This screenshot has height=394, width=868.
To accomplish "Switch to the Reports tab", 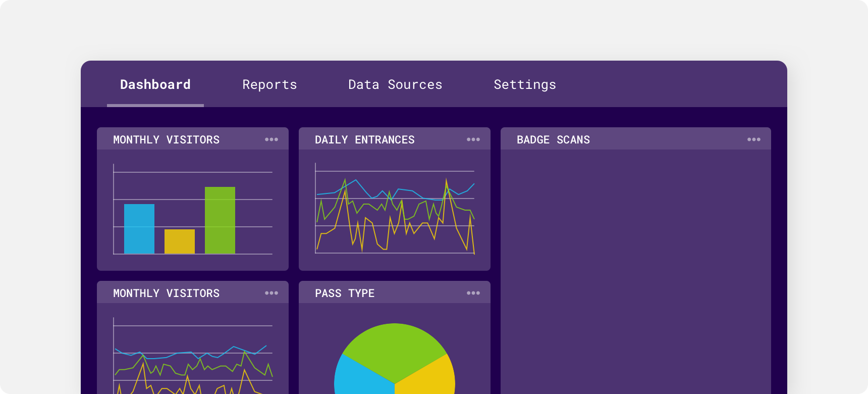I will (x=269, y=84).
